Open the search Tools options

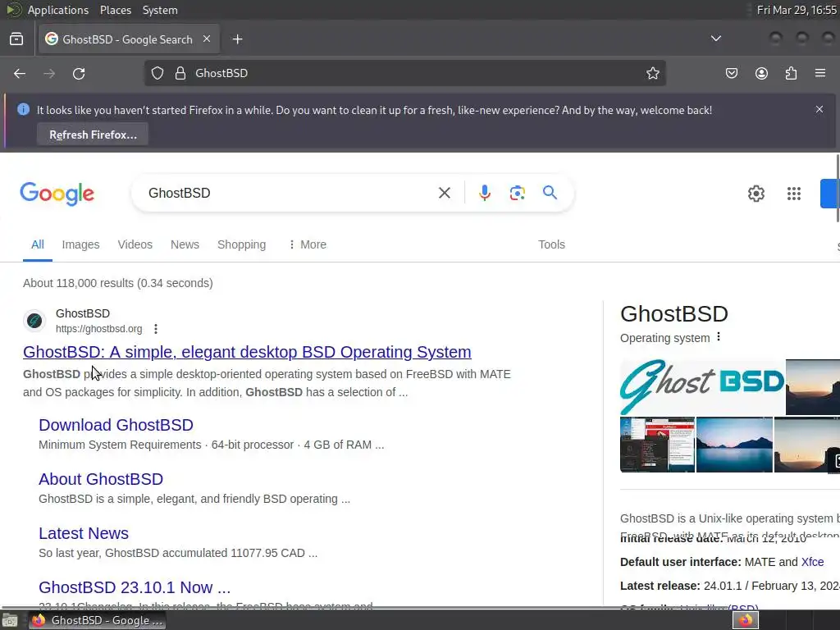551,244
